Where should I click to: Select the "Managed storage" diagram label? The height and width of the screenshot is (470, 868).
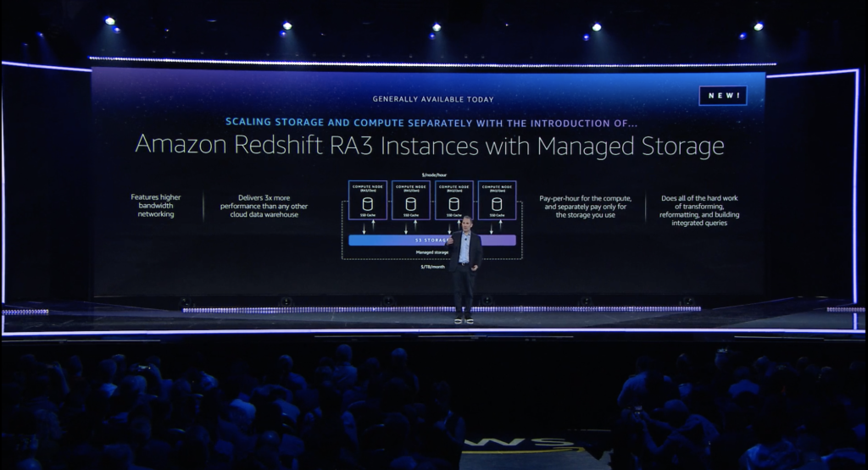[x=431, y=252]
